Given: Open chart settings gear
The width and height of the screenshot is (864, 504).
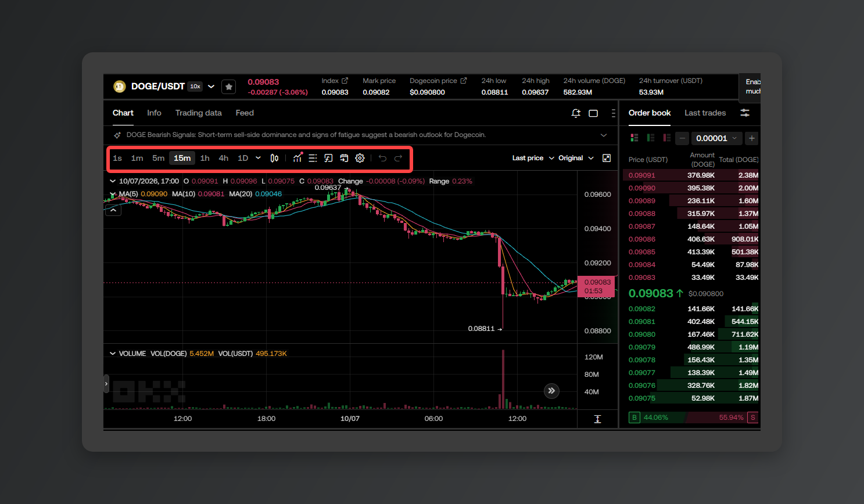Looking at the screenshot, I should click(x=360, y=158).
